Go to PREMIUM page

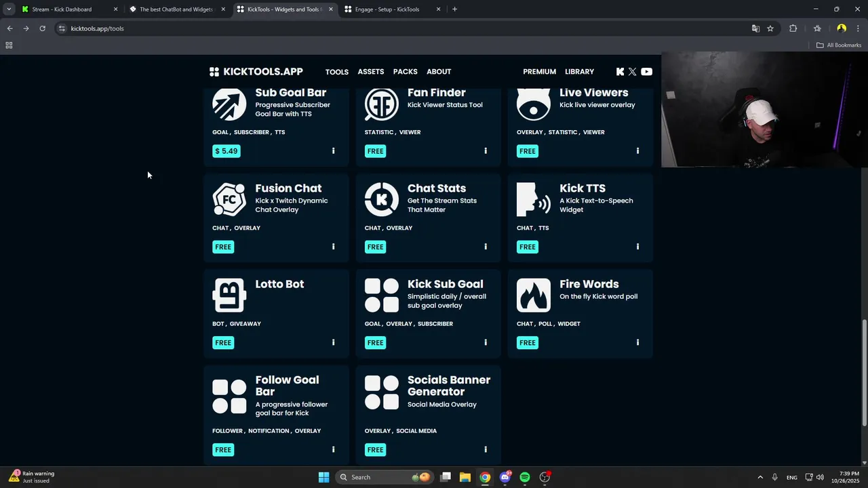click(x=540, y=72)
